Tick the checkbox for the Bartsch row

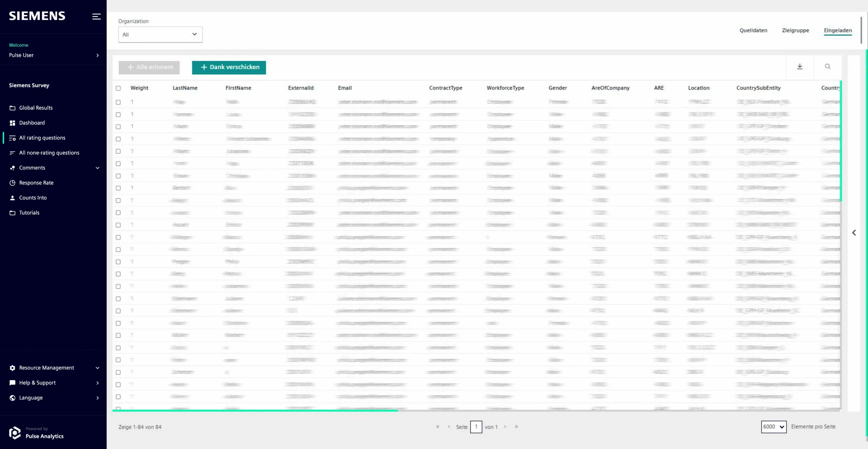[x=118, y=188]
